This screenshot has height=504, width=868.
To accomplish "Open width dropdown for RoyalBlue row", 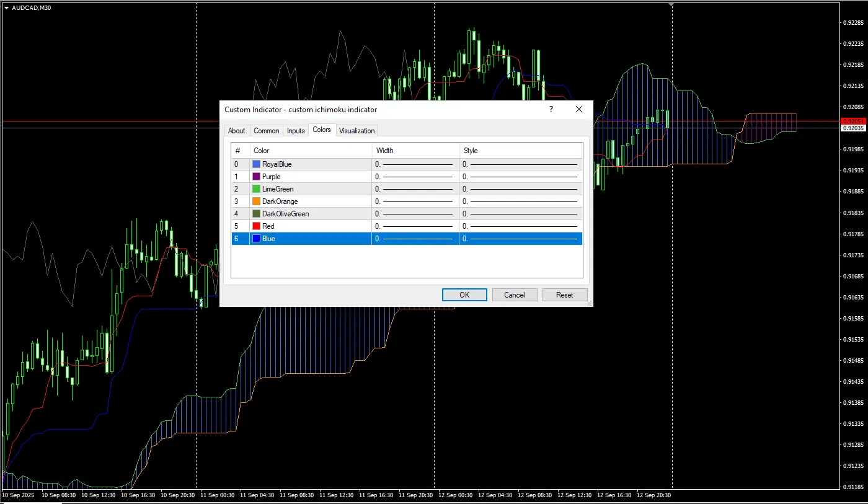I will point(415,164).
